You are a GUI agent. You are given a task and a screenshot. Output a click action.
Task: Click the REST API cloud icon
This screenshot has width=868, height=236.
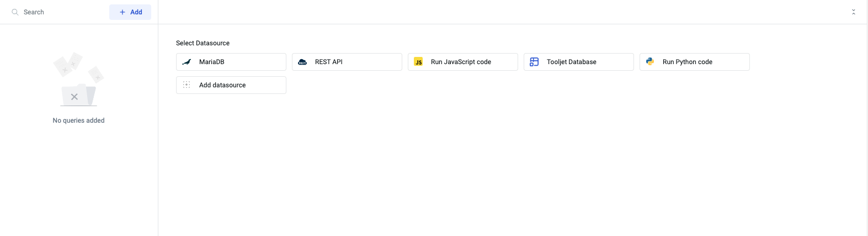coord(302,62)
